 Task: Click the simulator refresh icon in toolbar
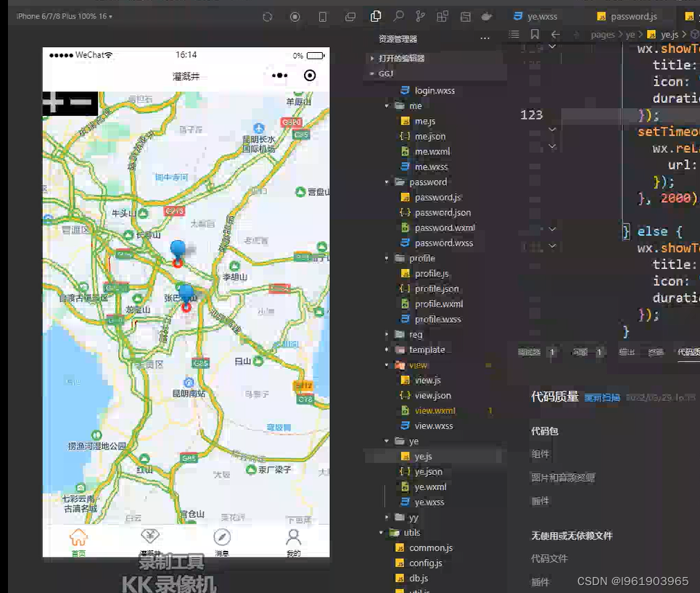pos(268,17)
